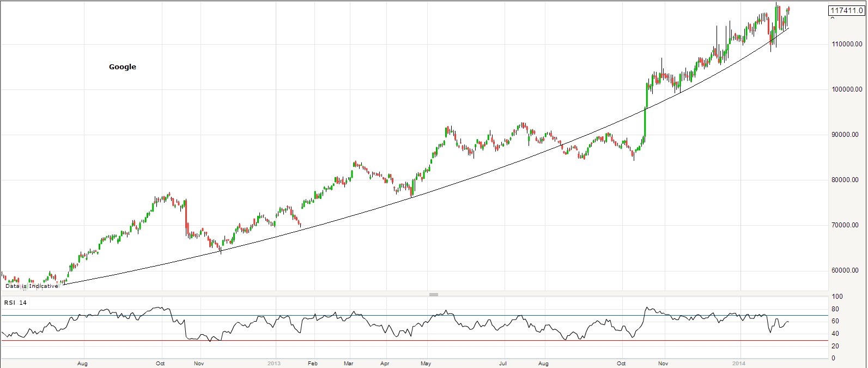Click the RSI axis value 100
Viewport: 868px width, 368px height.
(837, 297)
